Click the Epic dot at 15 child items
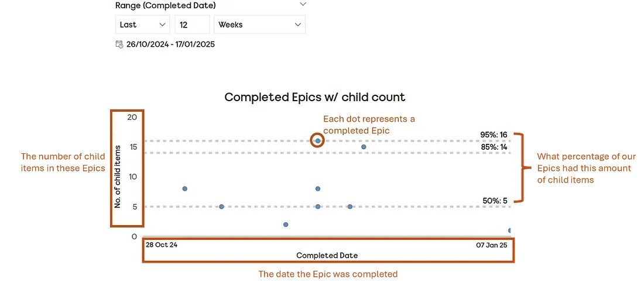 tap(364, 147)
